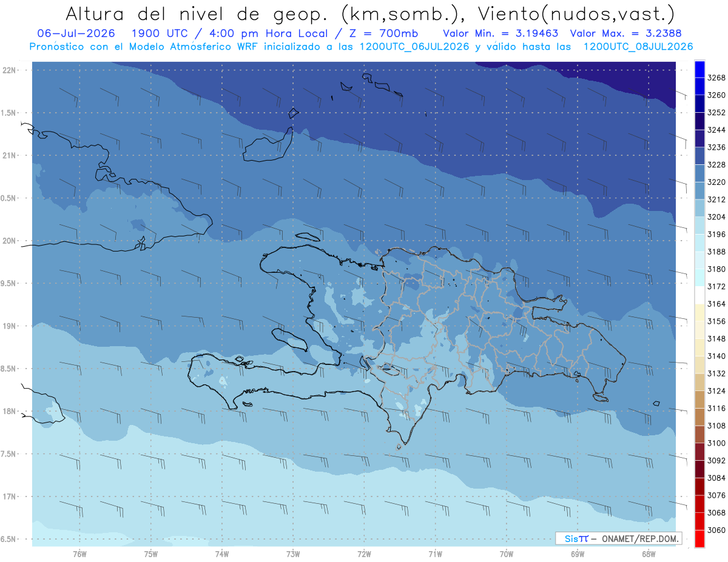The height and width of the screenshot is (562, 728).
Task: Click the color swatch between 3236 and 3228
Action: (x=699, y=156)
